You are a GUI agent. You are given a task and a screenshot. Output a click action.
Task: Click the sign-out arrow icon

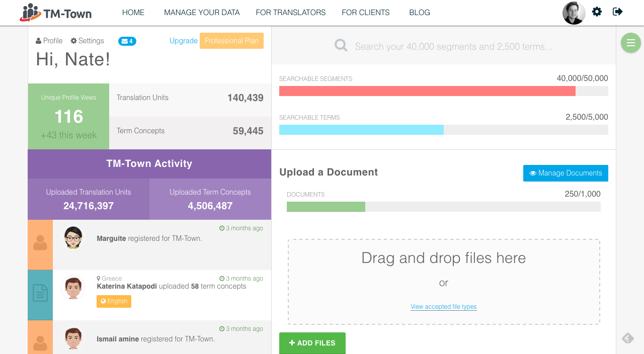(618, 12)
